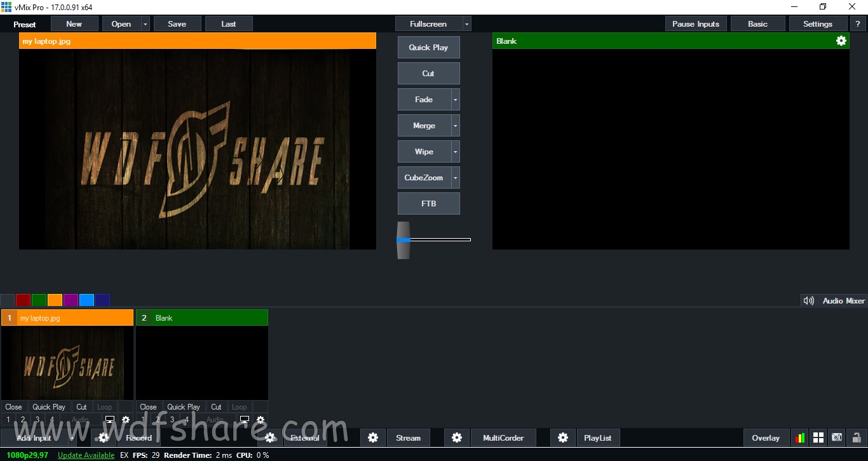Click the transition T-bar handle
The image size is (868, 461).
403,240
